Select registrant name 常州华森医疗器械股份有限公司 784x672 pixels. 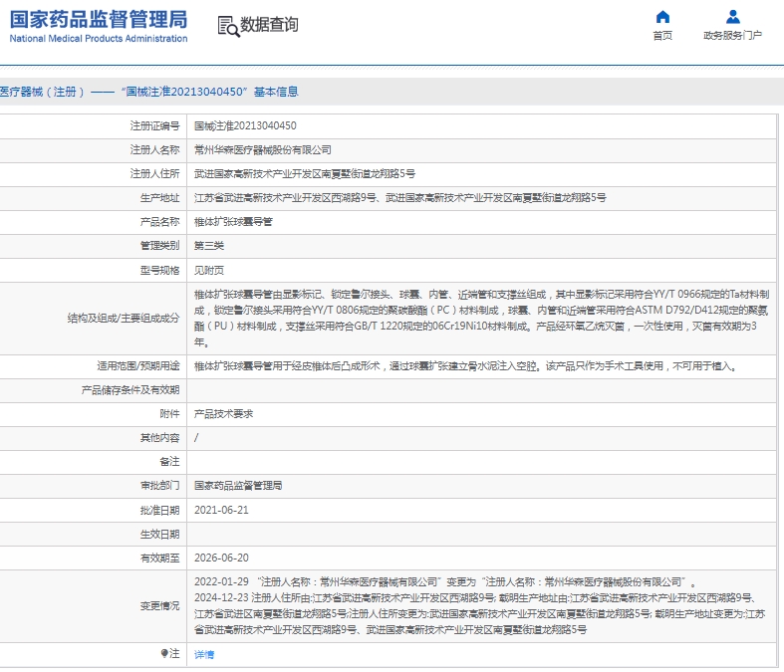[x=263, y=150]
